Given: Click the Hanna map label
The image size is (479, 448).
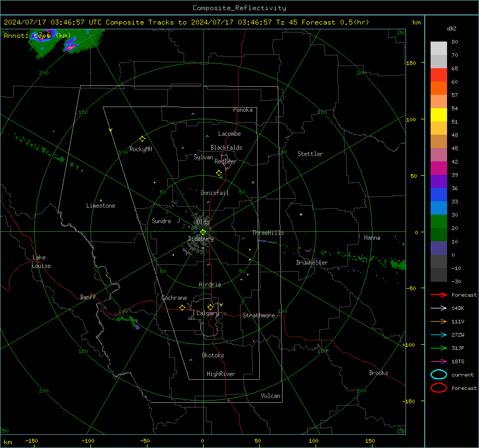Looking at the screenshot, I should [x=372, y=238].
